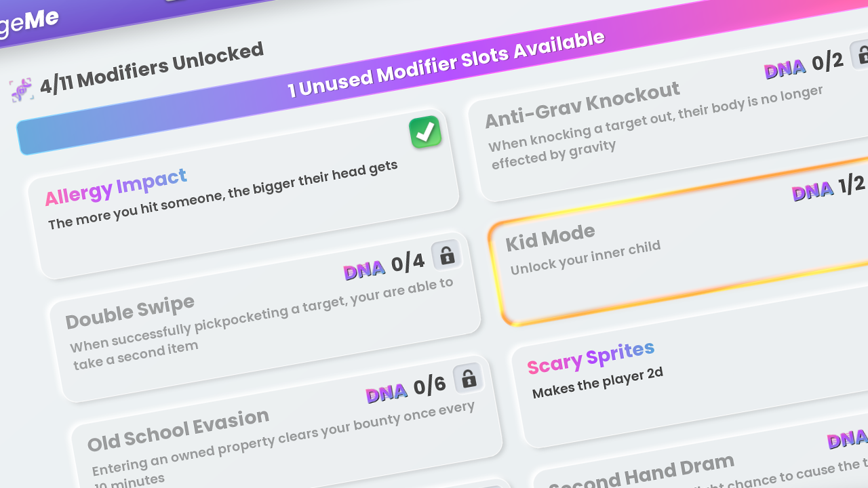This screenshot has width=868, height=488.
Task: Click the padlock icon on Anti-Grav Knockout
Action: 861,54
